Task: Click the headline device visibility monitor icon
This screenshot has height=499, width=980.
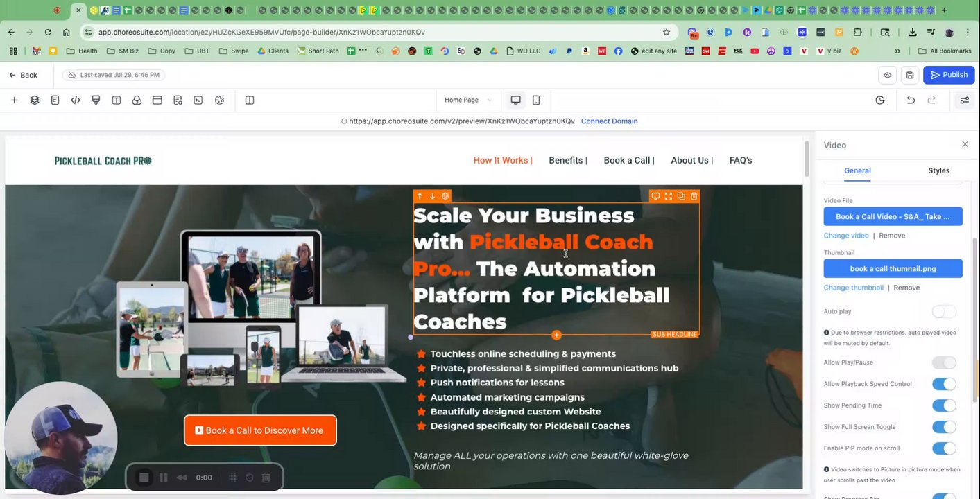Action: click(655, 196)
